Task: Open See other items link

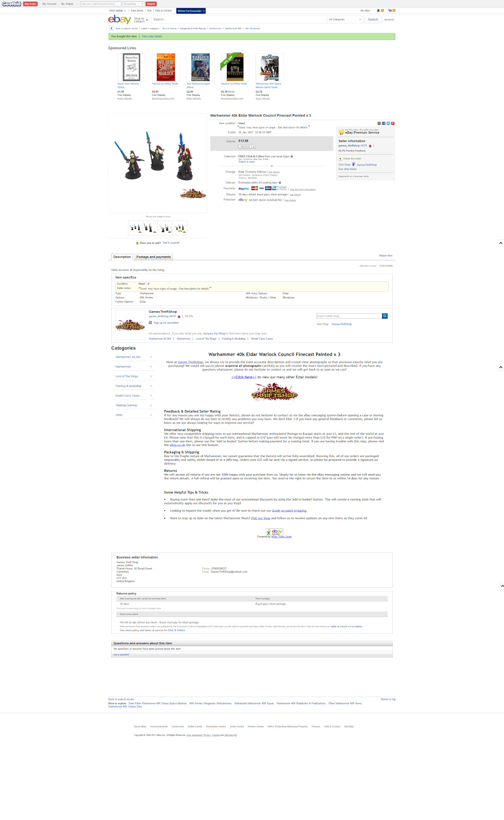Action: (347, 169)
